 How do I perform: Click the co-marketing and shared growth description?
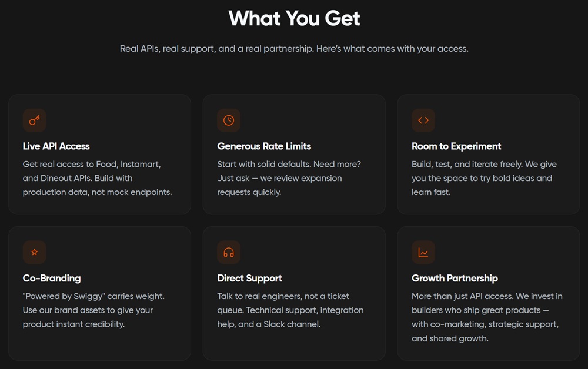(487, 317)
